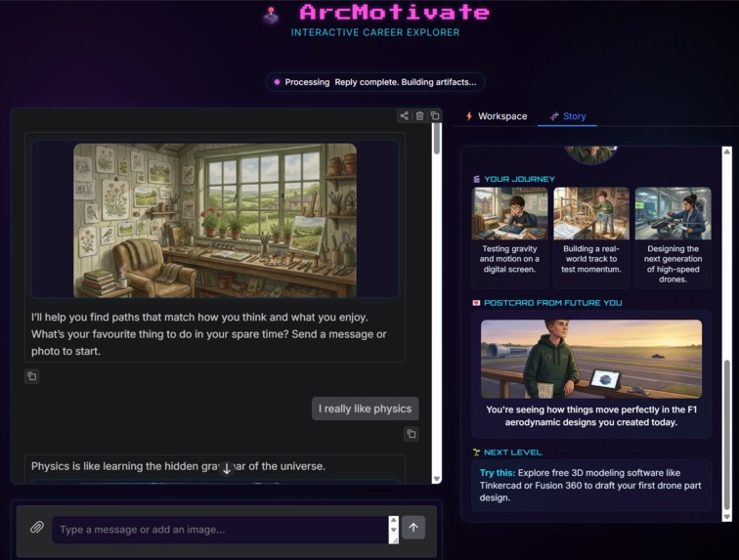Viewport: 739px width, 560px height.
Task: Click the 'INTERACTIVE CAREER EXPLORER' subtitle
Action: [375, 32]
